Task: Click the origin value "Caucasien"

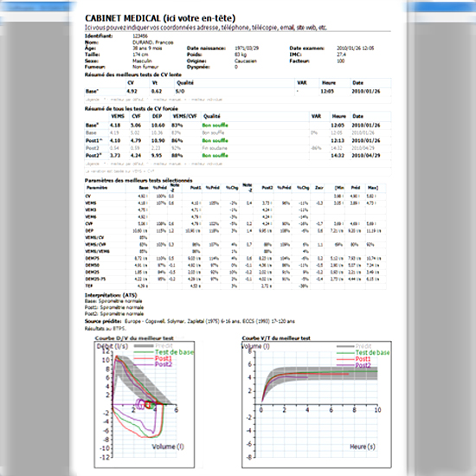Action: pyautogui.click(x=245, y=61)
